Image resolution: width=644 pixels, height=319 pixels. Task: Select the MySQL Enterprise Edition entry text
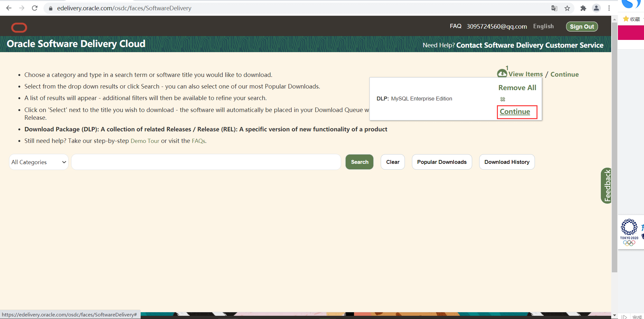pyautogui.click(x=422, y=99)
